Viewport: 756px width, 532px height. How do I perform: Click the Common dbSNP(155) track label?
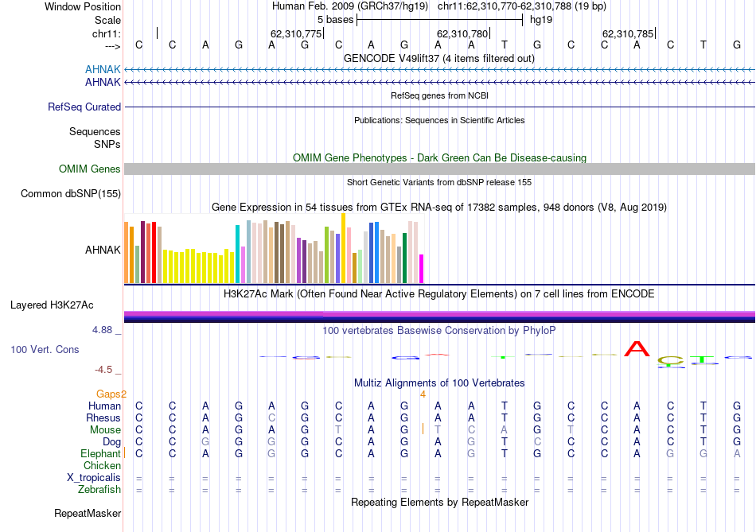[71, 193]
